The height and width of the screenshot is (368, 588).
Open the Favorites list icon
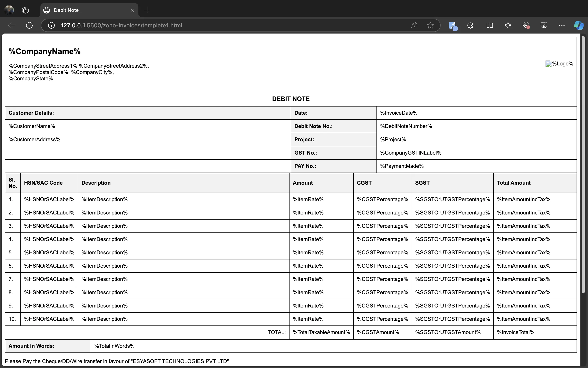coord(508,25)
